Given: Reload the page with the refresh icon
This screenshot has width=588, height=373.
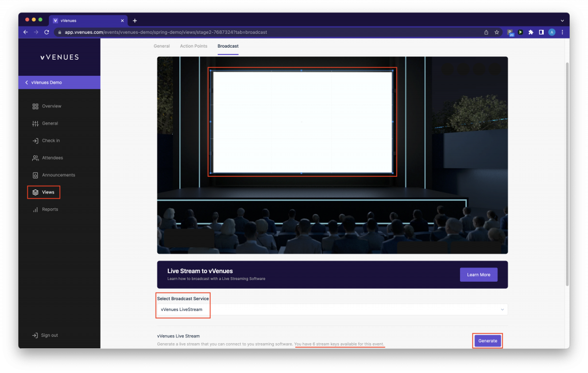Looking at the screenshot, I should tap(47, 32).
